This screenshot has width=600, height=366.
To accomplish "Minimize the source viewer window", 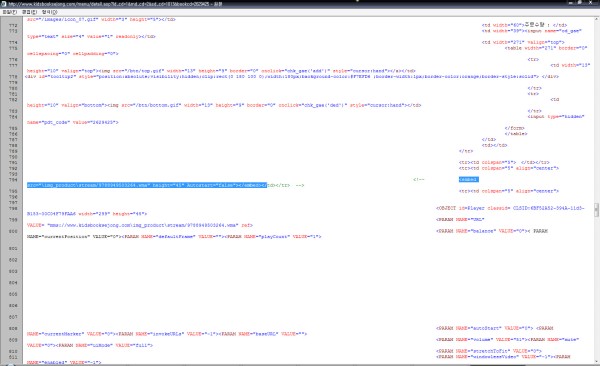I will coord(571,3).
